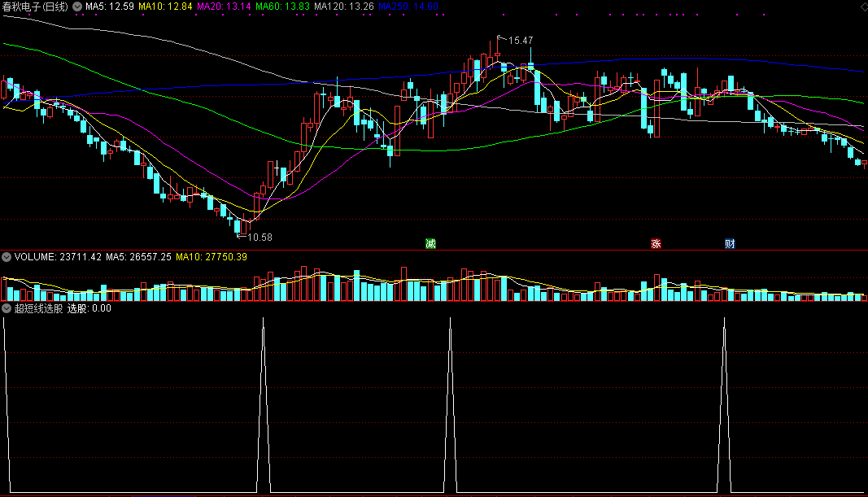Click the VOLUME: 23711.42 value
This screenshot has width=868, height=497.
point(58,257)
